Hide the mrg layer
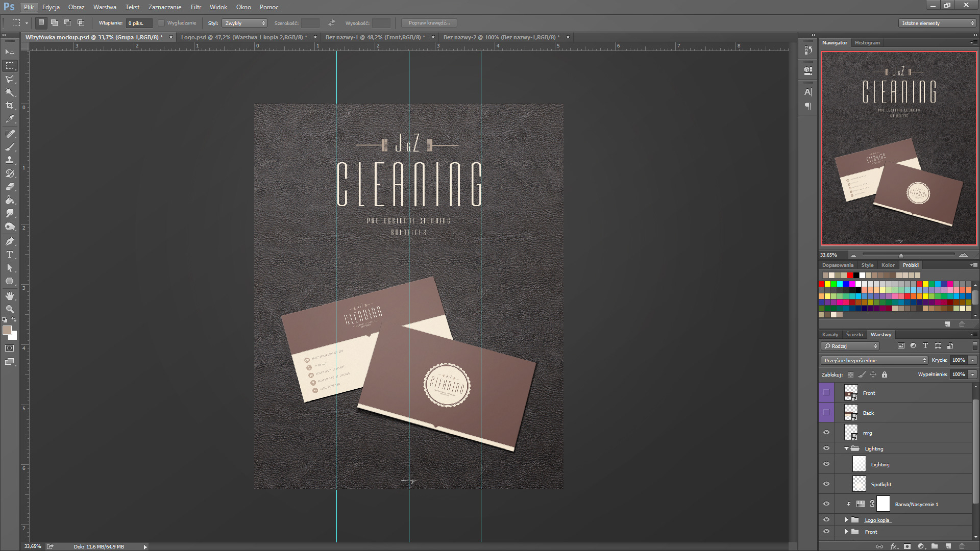The width and height of the screenshot is (980, 551). [x=826, y=433]
